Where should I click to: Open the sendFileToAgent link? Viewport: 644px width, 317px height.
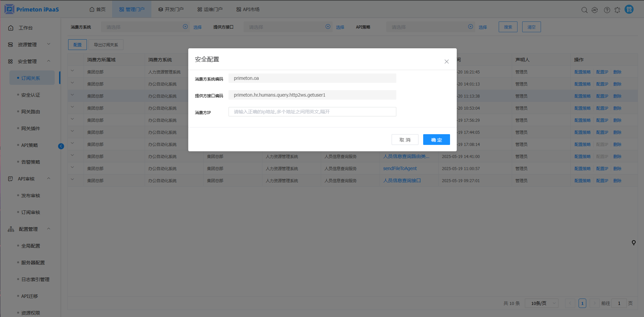click(x=400, y=168)
